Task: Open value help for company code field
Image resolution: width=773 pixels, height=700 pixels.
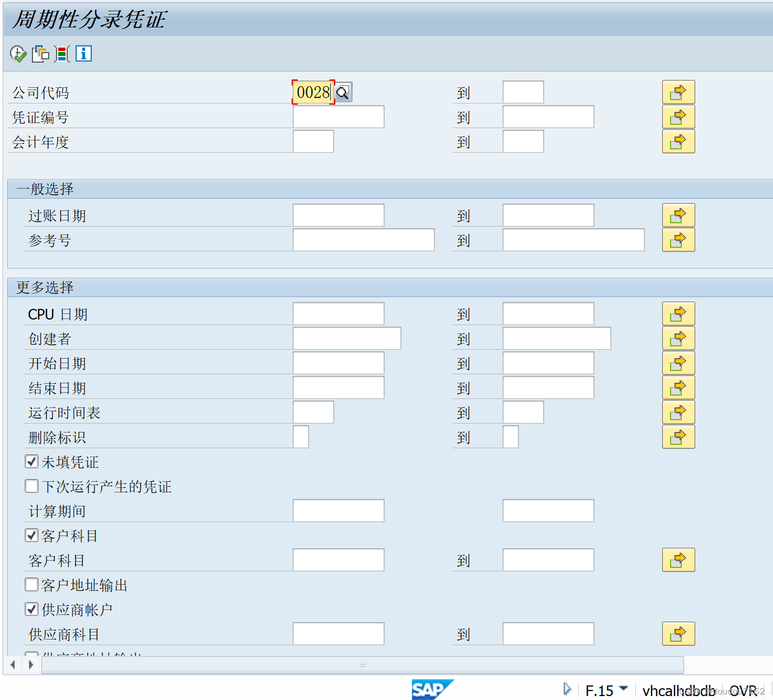Action: [x=343, y=92]
